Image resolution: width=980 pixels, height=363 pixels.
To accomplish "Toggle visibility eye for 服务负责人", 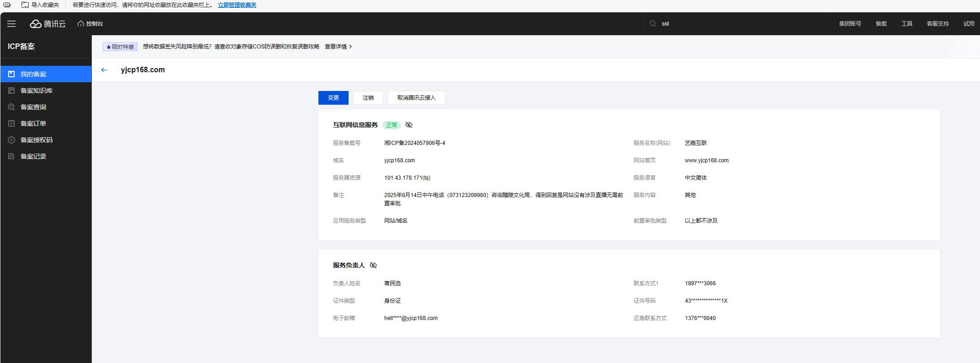I will [373, 265].
